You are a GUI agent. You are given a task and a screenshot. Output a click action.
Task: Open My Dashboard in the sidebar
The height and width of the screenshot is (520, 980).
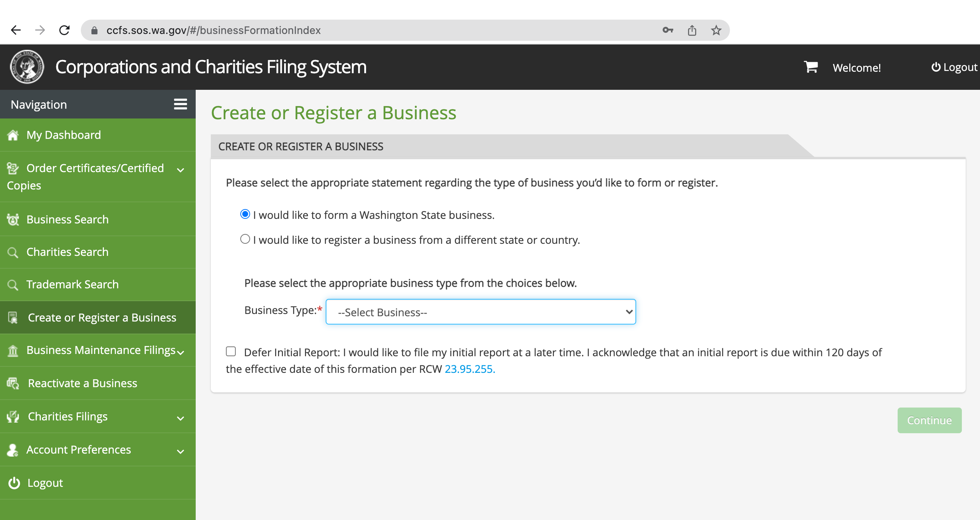63,135
